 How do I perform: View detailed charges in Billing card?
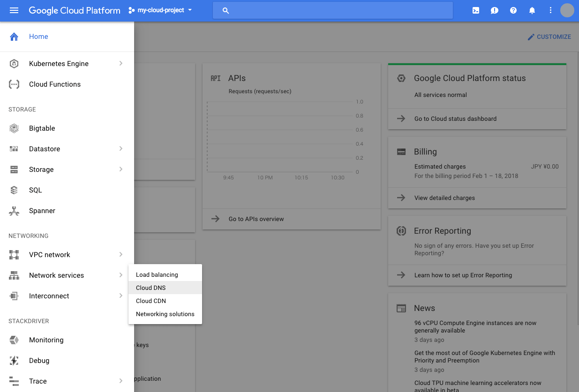444,198
